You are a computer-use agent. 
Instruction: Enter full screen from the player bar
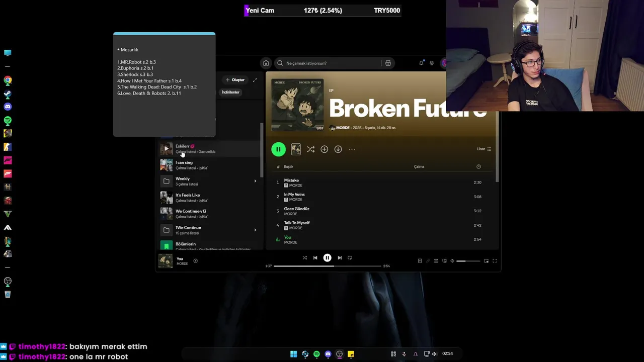[495, 261]
